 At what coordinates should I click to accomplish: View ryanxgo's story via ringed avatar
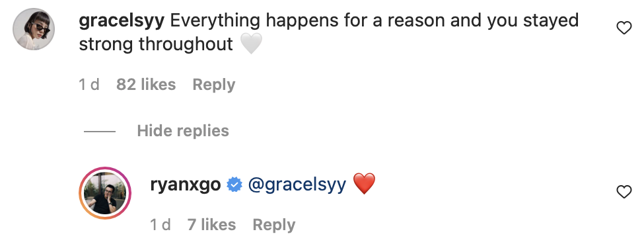click(105, 193)
